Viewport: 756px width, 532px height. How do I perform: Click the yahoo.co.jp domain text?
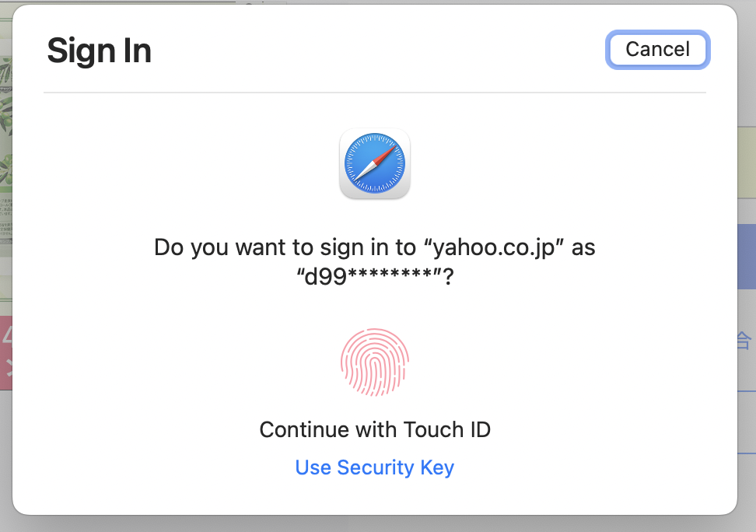coord(496,247)
